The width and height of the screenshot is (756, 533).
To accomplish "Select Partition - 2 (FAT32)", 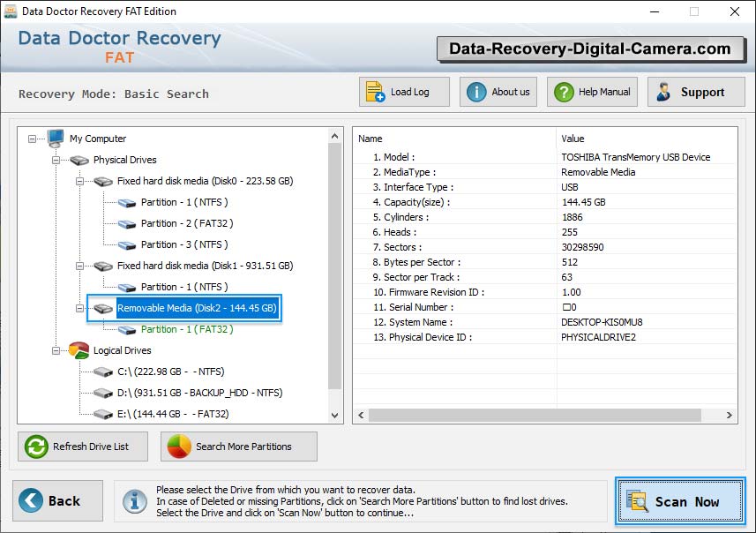I will pos(187,224).
